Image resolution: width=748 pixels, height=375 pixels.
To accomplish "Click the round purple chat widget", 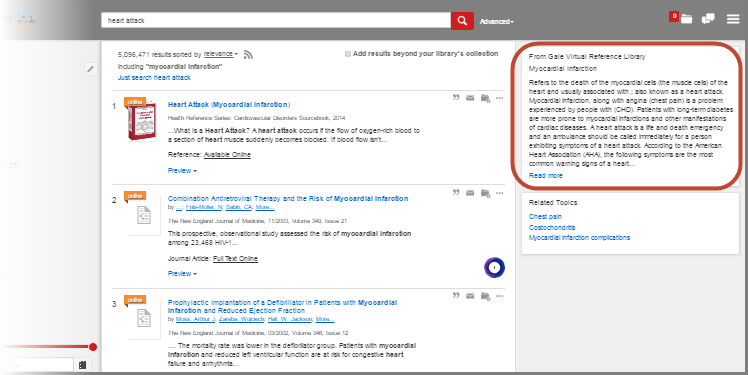I will click(494, 268).
